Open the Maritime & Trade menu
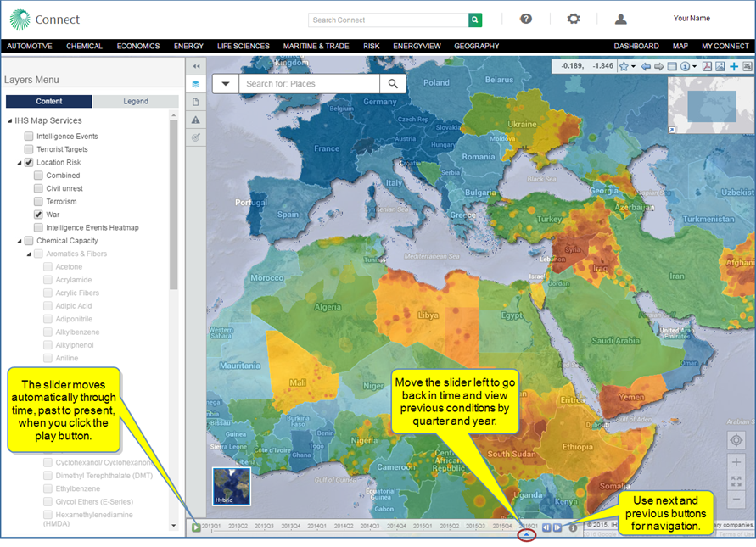 (x=316, y=47)
